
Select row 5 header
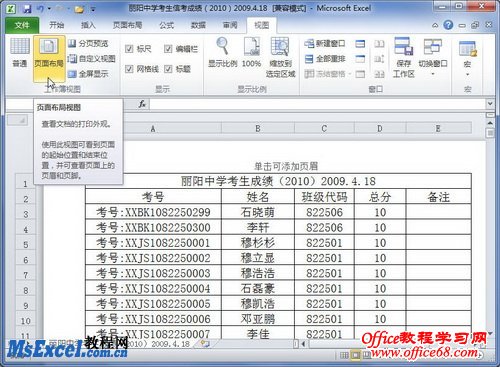coord(26,244)
